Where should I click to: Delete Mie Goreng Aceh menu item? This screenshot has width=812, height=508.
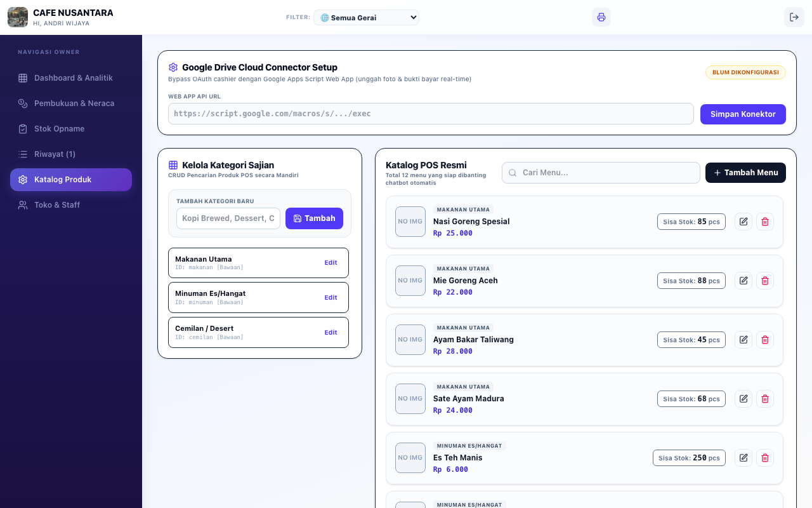(x=765, y=281)
